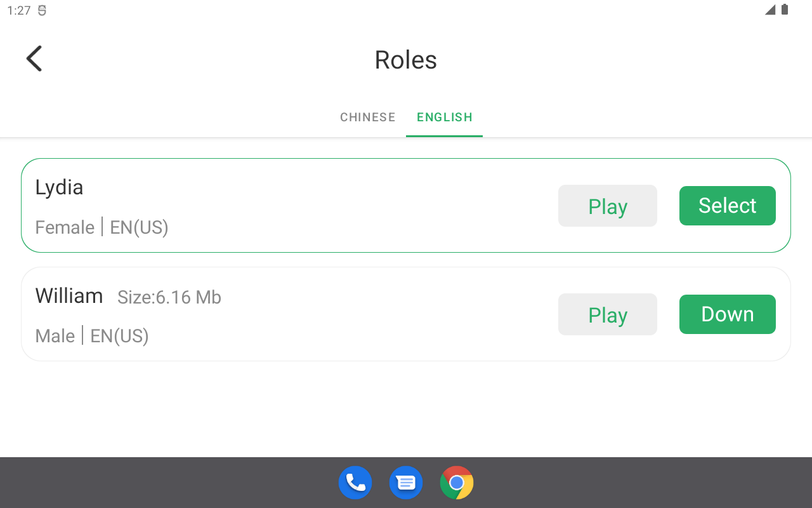Download the William voice with Down

pyautogui.click(x=727, y=314)
